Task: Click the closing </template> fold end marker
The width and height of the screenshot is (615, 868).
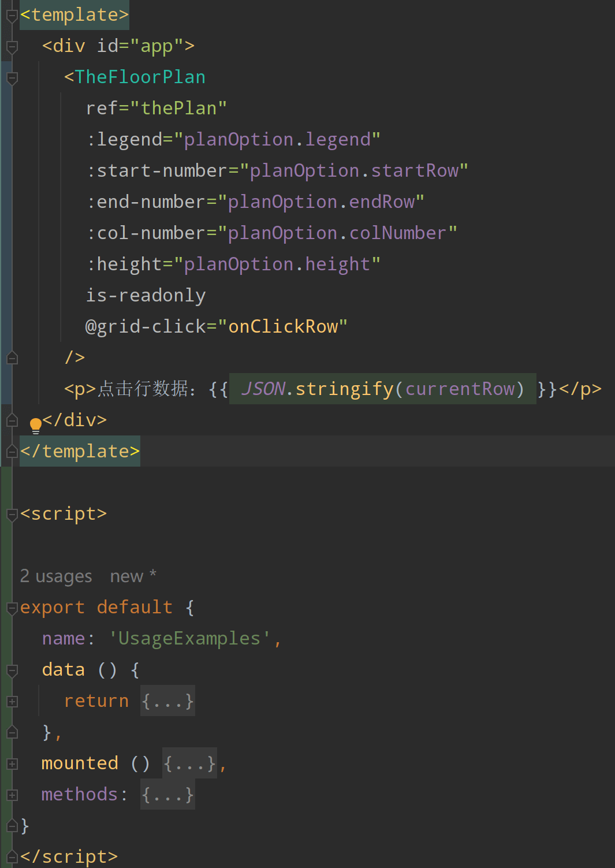Action: [12, 452]
